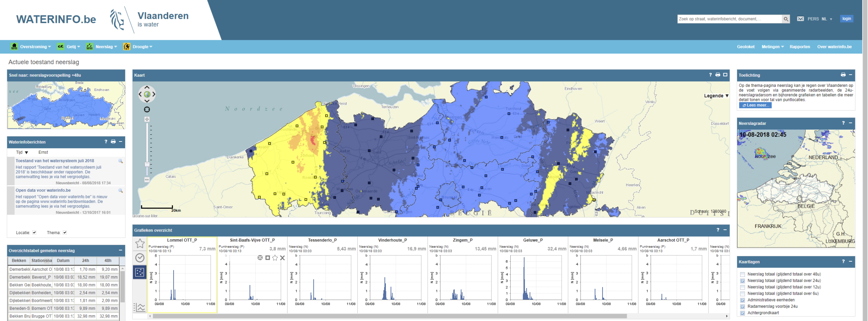Click the login button

pos(846,19)
